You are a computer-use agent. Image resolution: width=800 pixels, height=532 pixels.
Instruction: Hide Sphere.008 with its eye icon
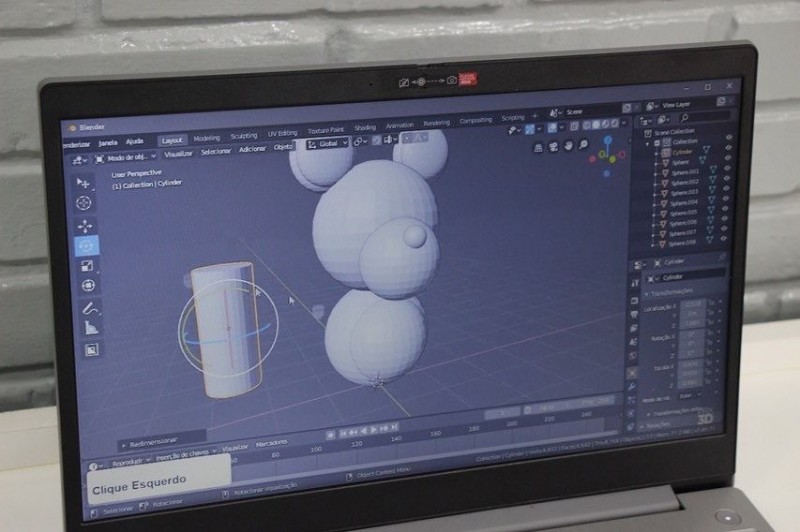point(723,239)
